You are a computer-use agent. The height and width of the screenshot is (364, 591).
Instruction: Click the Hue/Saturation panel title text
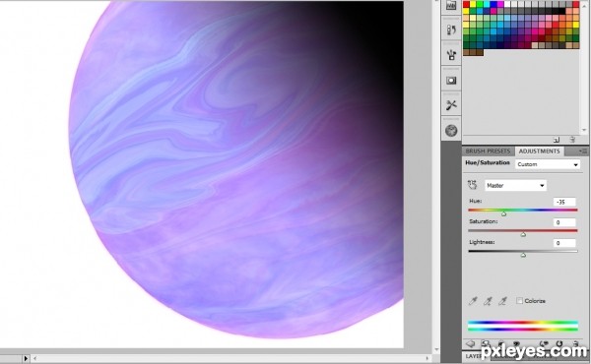pos(488,162)
